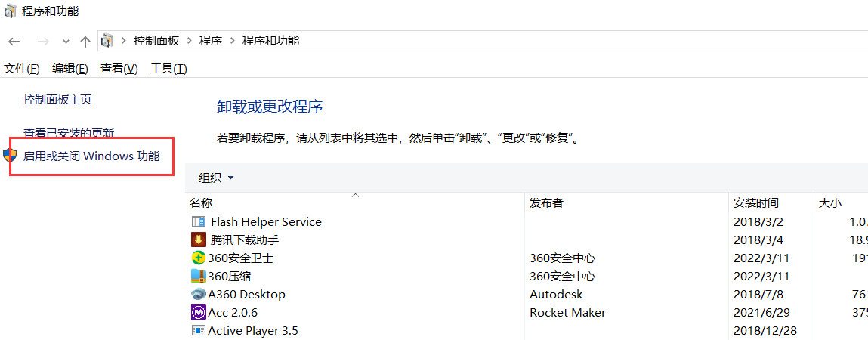Click the back navigation arrow
868x340 pixels.
[x=14, y=42]
